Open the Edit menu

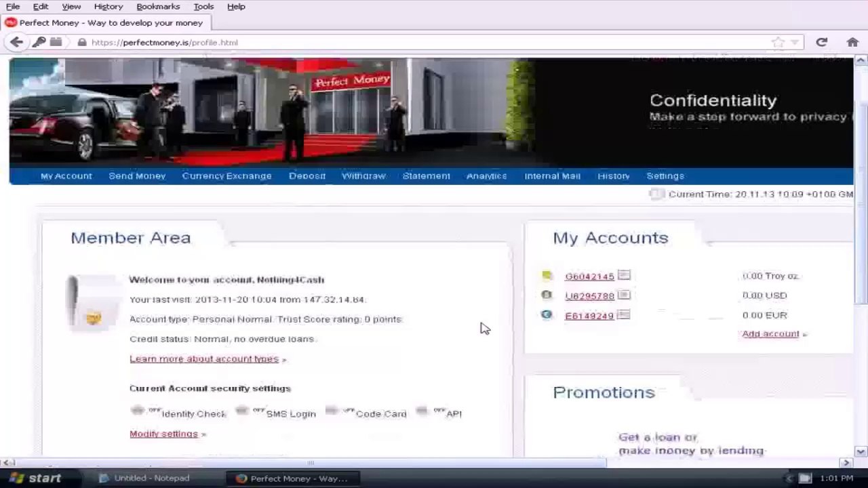(41, 6)
